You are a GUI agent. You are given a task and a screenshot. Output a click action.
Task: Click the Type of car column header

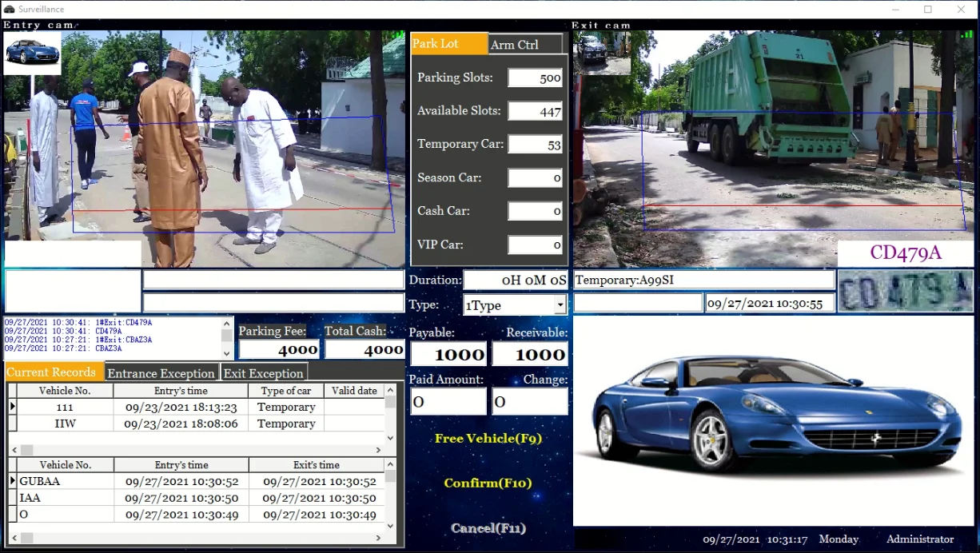pyautogui.click(x=286, y=391)
